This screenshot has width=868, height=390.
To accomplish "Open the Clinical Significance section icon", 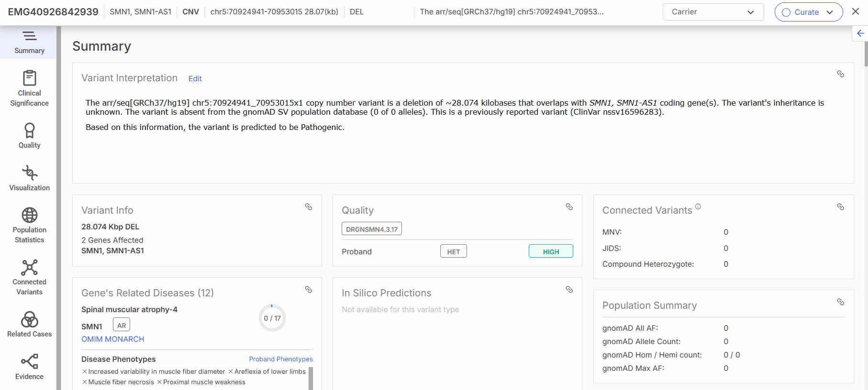I will pyautogui.click(x=29, y=78).
